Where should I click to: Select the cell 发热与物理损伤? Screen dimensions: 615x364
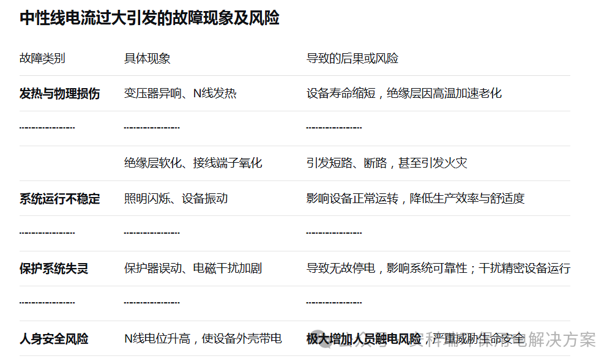[x=59, y=94]
